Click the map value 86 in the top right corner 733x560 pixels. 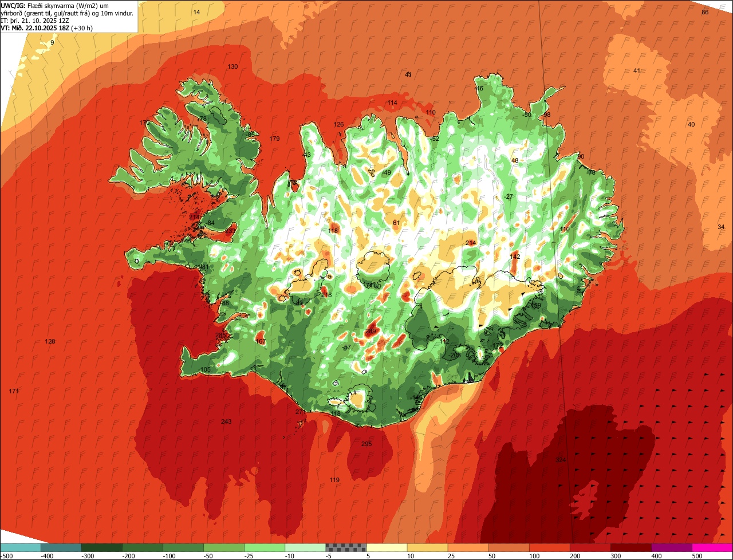[705, 13]
